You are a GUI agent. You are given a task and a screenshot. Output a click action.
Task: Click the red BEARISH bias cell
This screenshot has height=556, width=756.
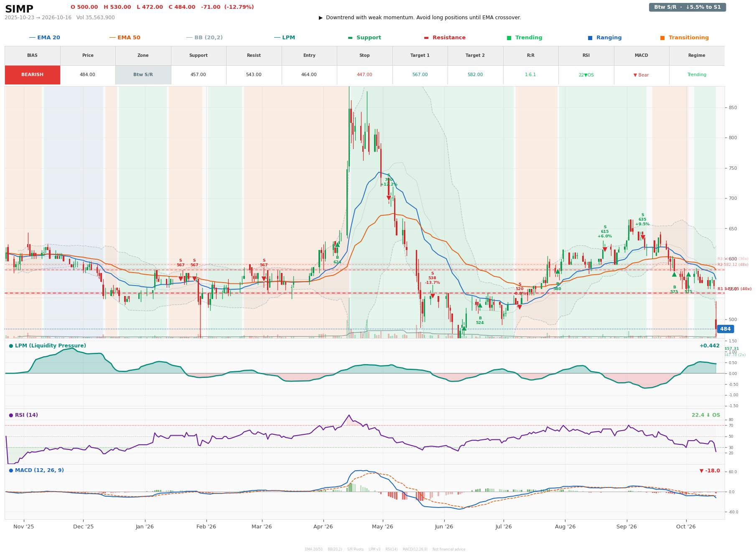click(33, 75)
